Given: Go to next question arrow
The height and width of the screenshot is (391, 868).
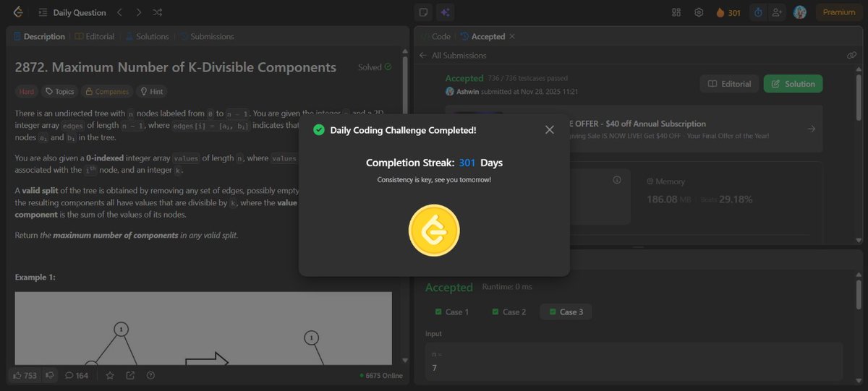Looking at the screenshot, I should click(x=139, y=12).
